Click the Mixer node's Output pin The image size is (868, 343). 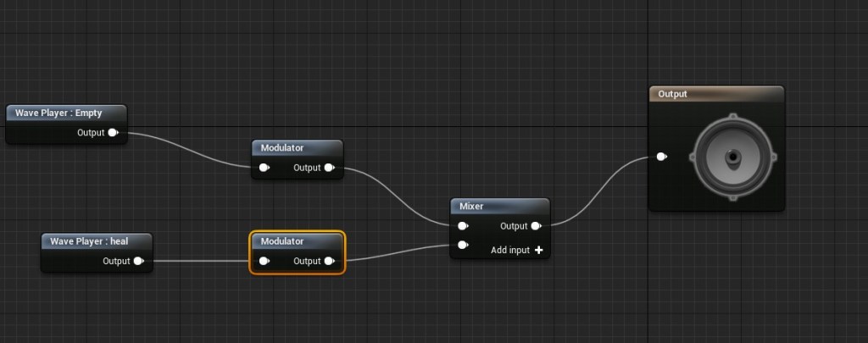537,226
